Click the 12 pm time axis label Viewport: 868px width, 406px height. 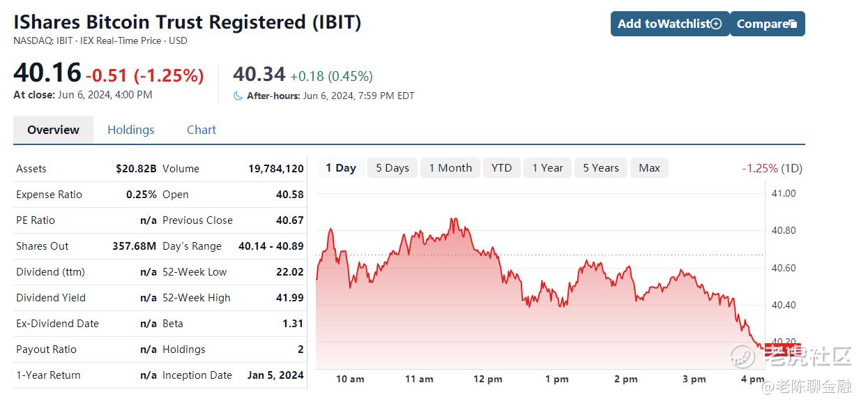click(487, 379)
